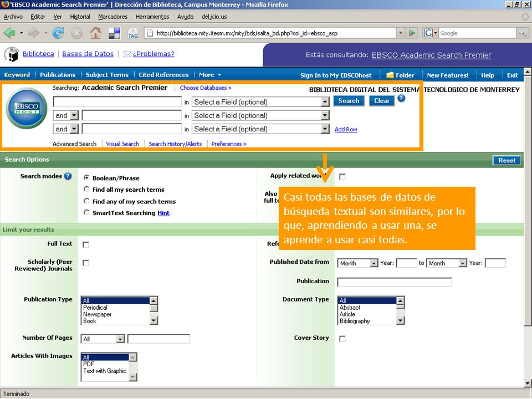Click the Firefox forward arrow button
532x399 pixels.
tap(34, 33)
